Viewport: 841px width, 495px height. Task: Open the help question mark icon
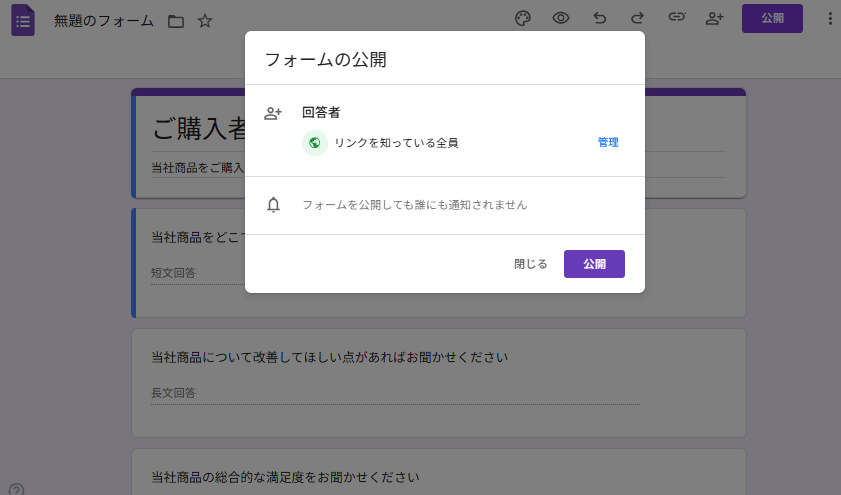[16, 489]
